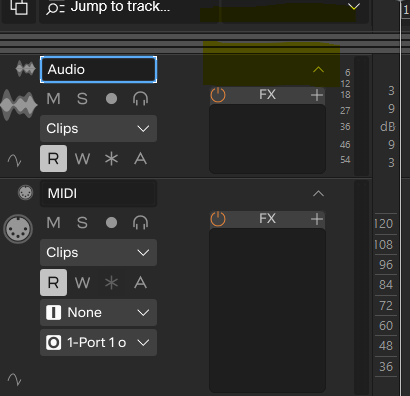Arm the MIDI track for recording

(x=111, y=223)
